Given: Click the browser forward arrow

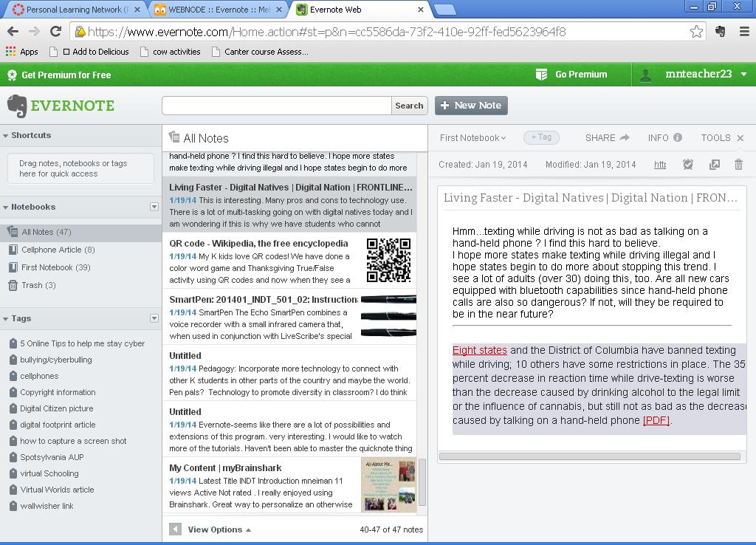Looking at the screenshot, I should [x=34, y=32].
